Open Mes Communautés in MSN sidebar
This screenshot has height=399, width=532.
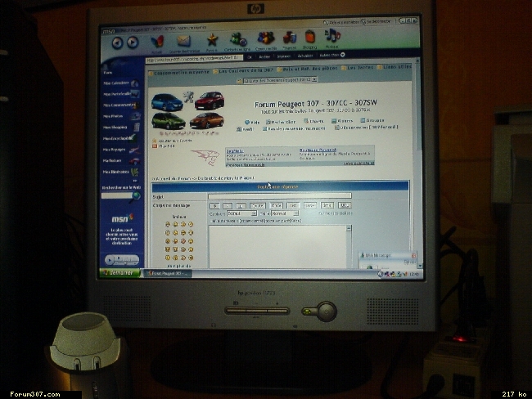[x=121, y=105]
